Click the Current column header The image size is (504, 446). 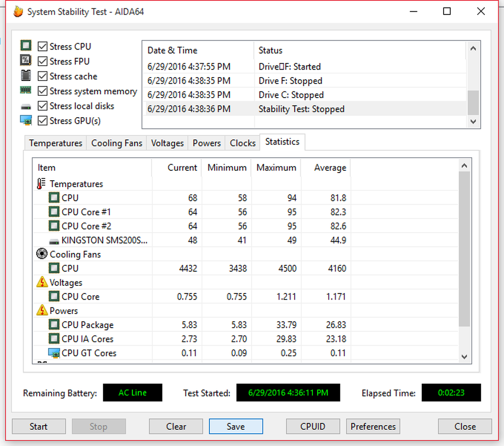click(176, 168)
